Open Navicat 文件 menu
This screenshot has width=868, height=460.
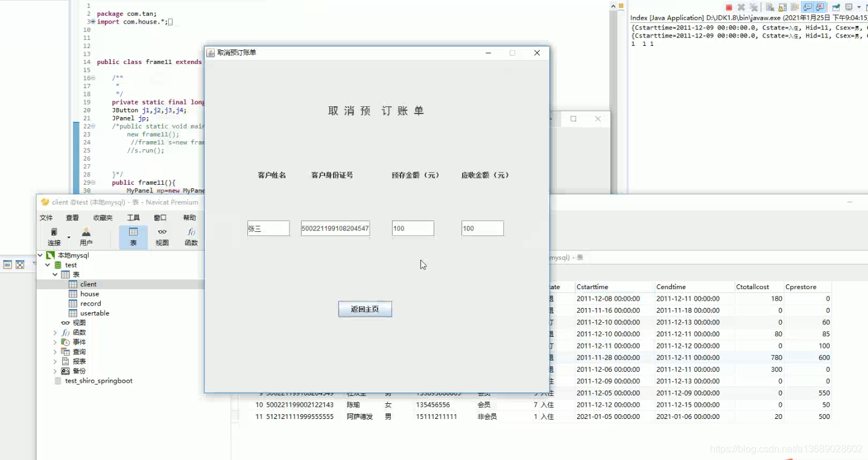46,218
